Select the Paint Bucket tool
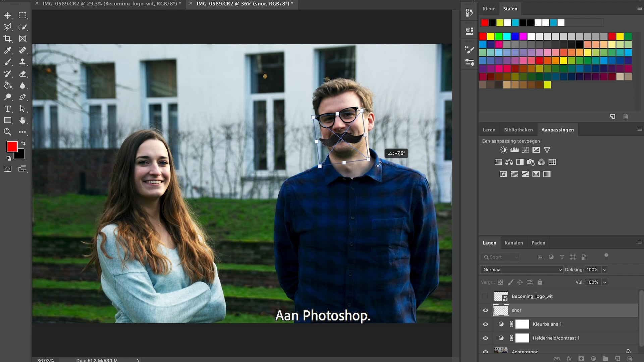The image size is (644, 362). click(x=7, y=85)
